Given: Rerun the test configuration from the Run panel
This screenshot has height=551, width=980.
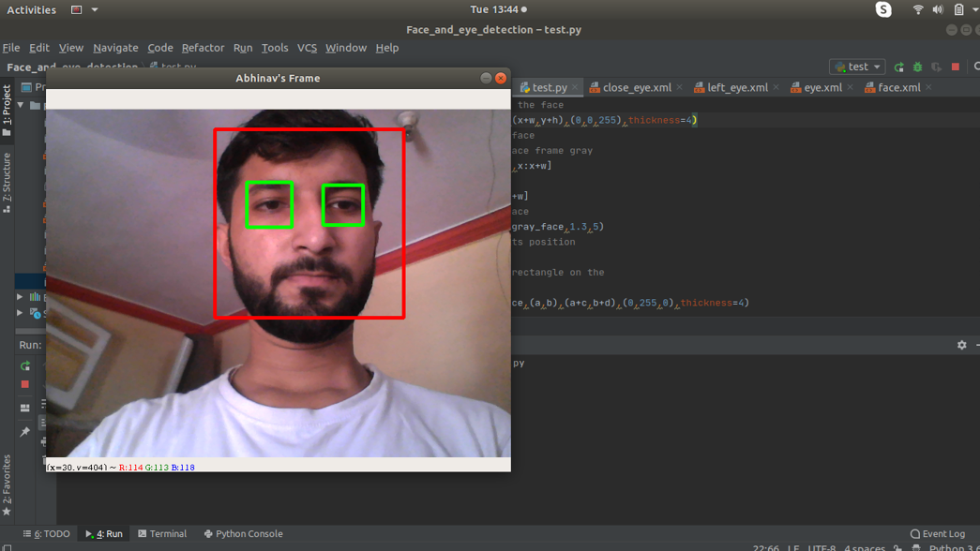Looking at the screenshot, I should 25,366.
